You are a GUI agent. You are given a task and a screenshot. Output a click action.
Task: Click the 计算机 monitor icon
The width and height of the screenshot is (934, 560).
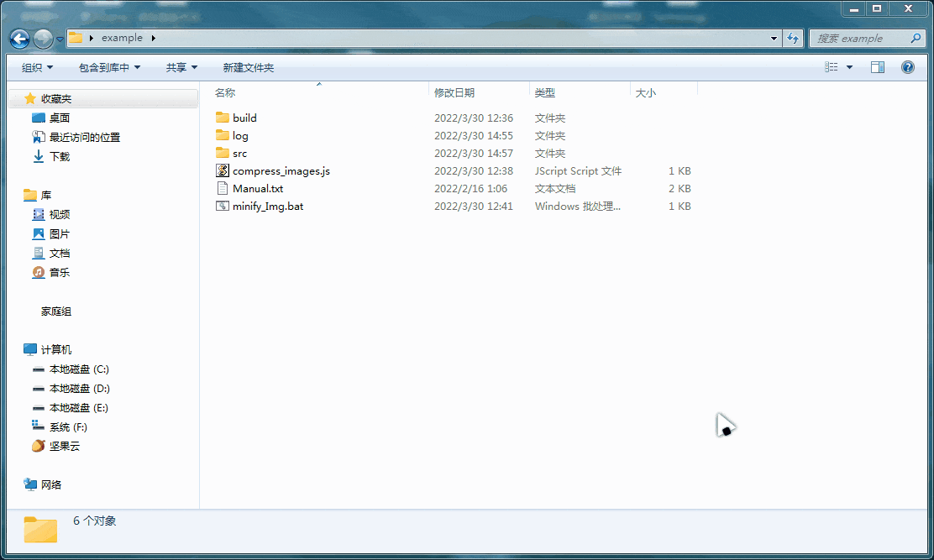coord(29,349)
